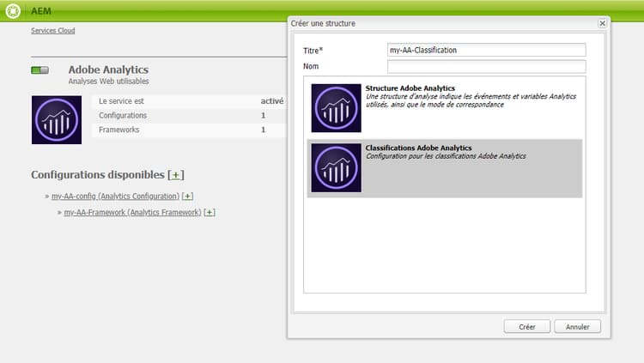Close the Créer une structure dialog

click(x=602, y=23)
